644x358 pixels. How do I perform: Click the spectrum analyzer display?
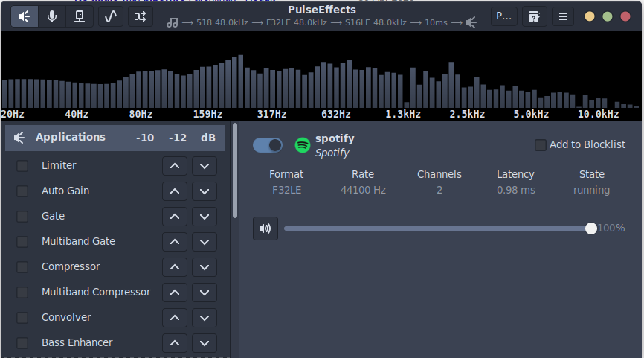[x=321, y=75]
